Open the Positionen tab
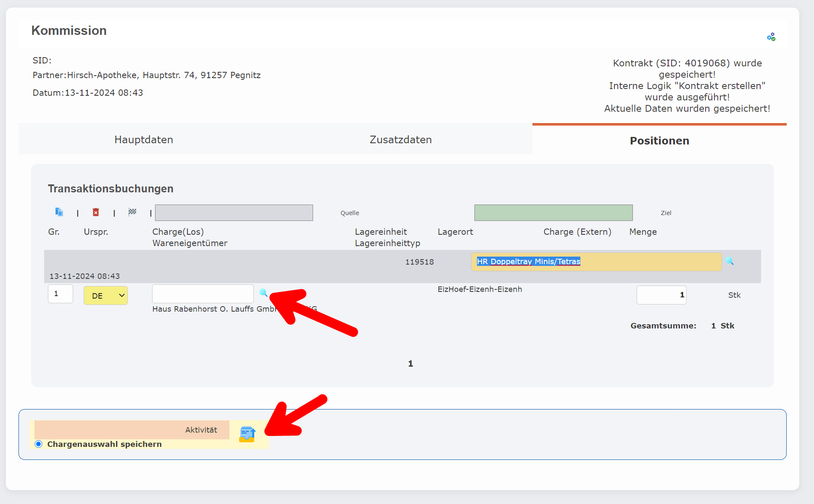 (659, 140)
